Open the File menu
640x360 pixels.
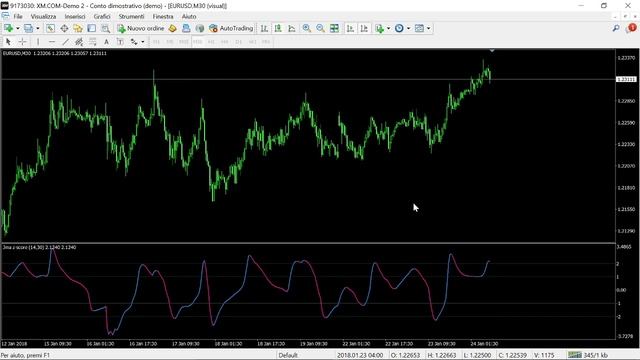(18, 16)
